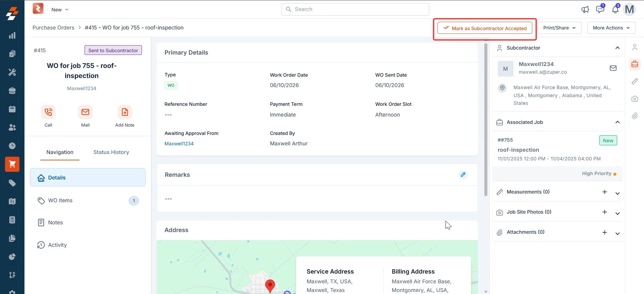
Task: Expand the Attachments section chevron
Action: click(x=618, y=233)
